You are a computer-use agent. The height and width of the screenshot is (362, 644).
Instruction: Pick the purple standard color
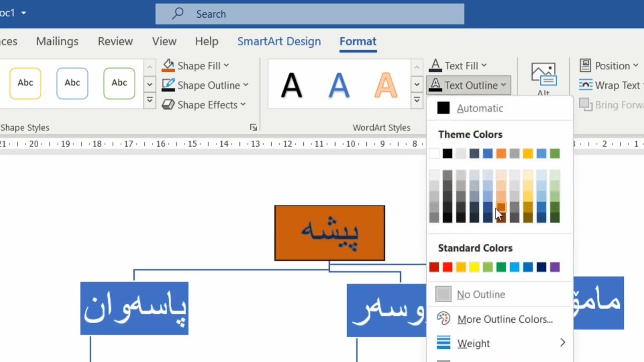pos(554,267)
